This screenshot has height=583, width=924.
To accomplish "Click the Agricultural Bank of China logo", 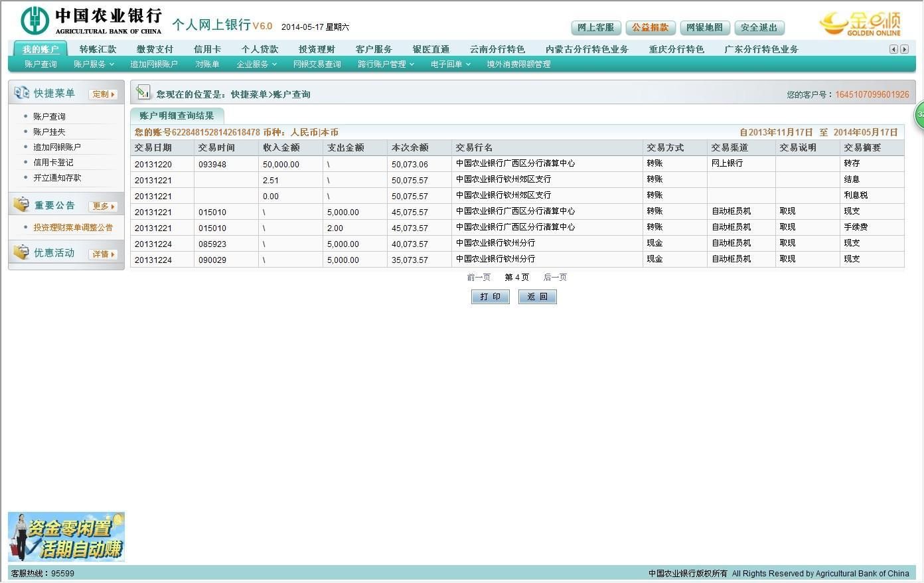I will pos(91,21).
